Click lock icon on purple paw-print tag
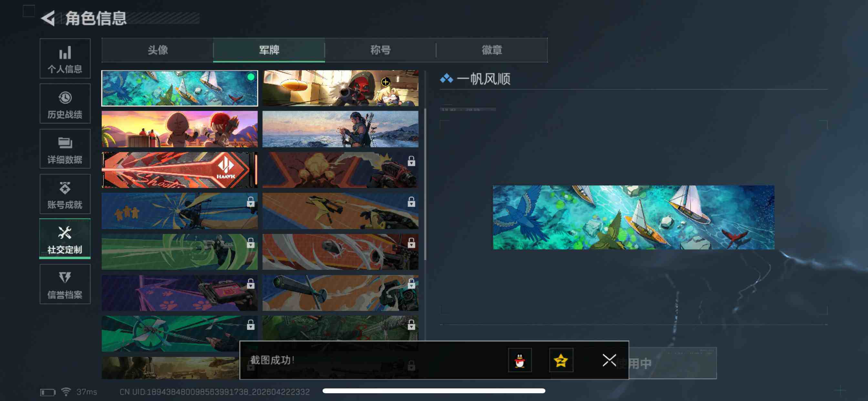Viewport: 868px width, 401px height. [x=250, y=284]
